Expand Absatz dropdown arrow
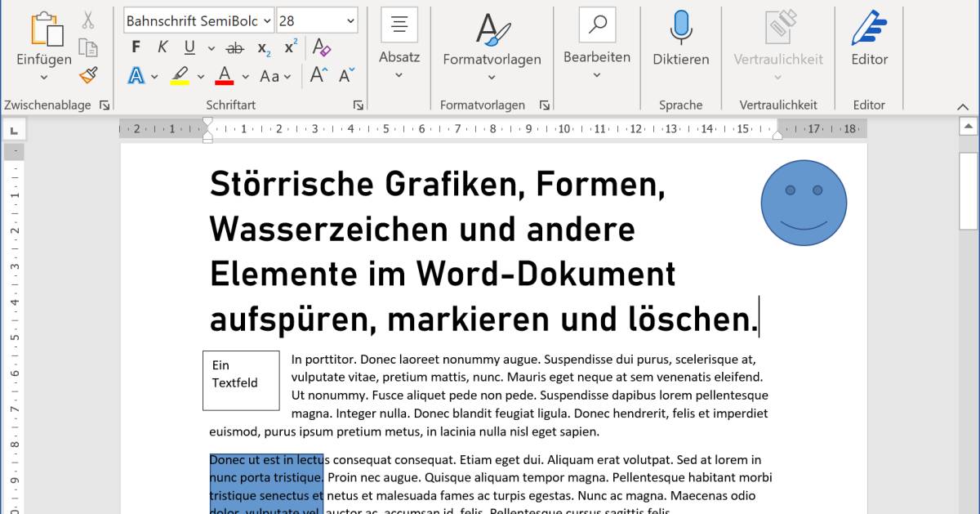Image resolution: width=980 pixels, height=514 pixels. click(399, 75)
